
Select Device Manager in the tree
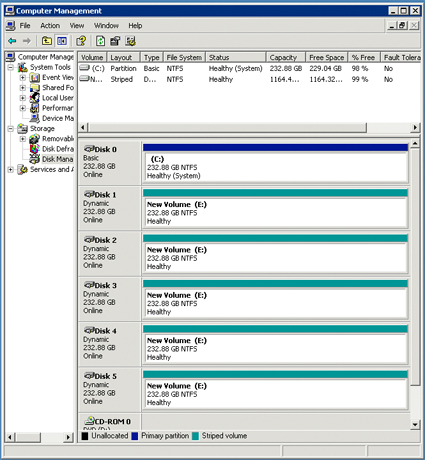tap(58, 118)
